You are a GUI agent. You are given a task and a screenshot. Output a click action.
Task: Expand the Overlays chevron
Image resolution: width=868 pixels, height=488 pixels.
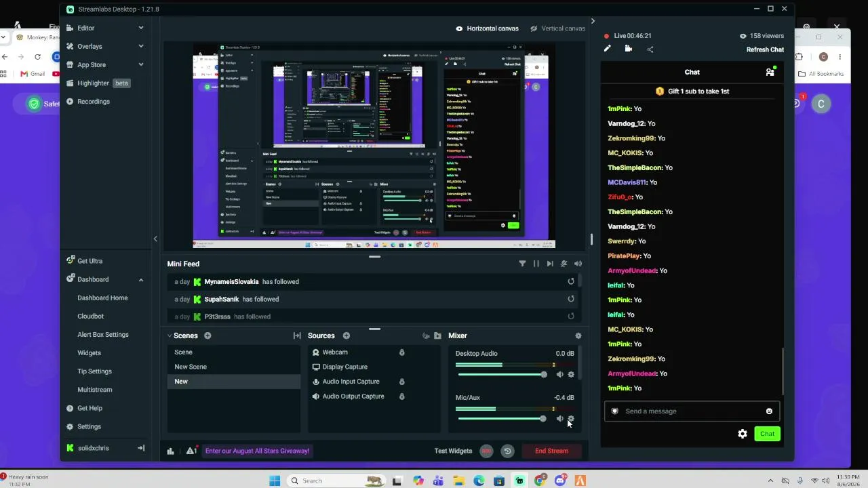point(141,46)
